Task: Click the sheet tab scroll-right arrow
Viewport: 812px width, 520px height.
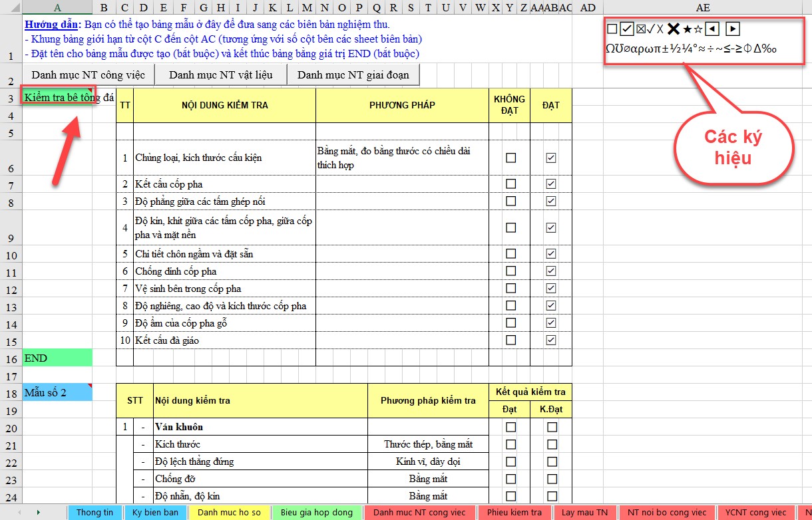Action: [38, 512]
